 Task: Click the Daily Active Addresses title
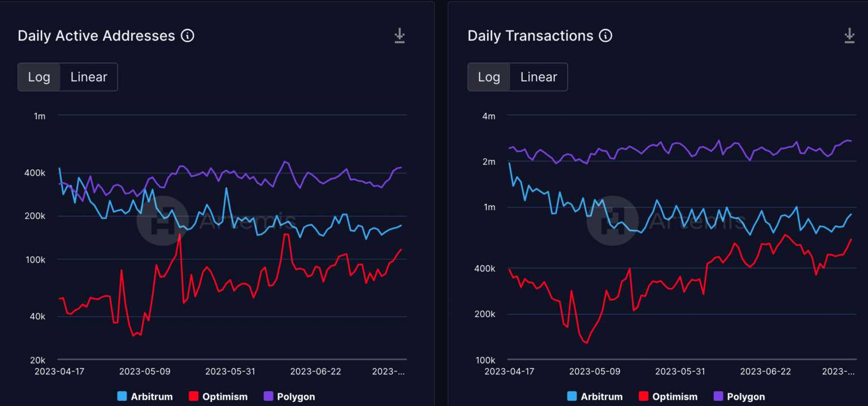click(x=97, y=36)
